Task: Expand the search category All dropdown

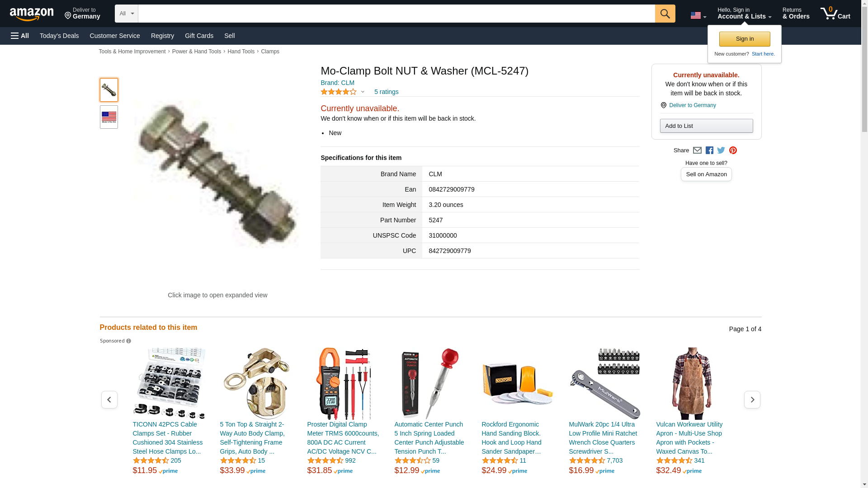Action: [126, 14]
